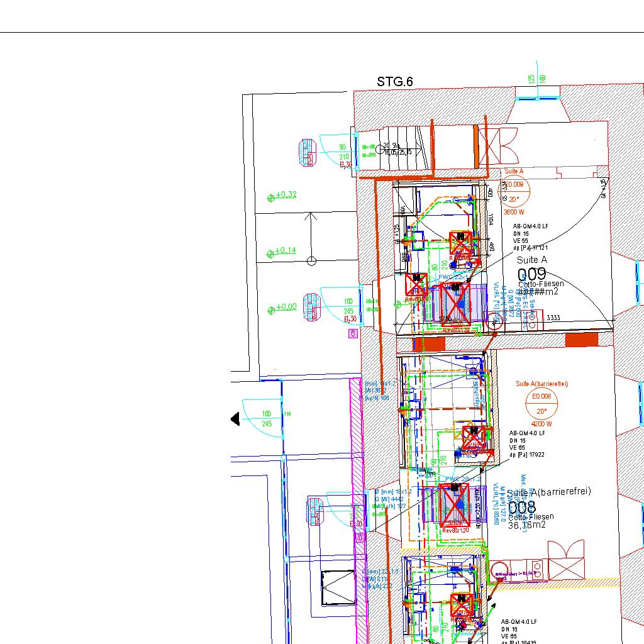Click the stair direction arrow circle

click(x=311, y=261)
